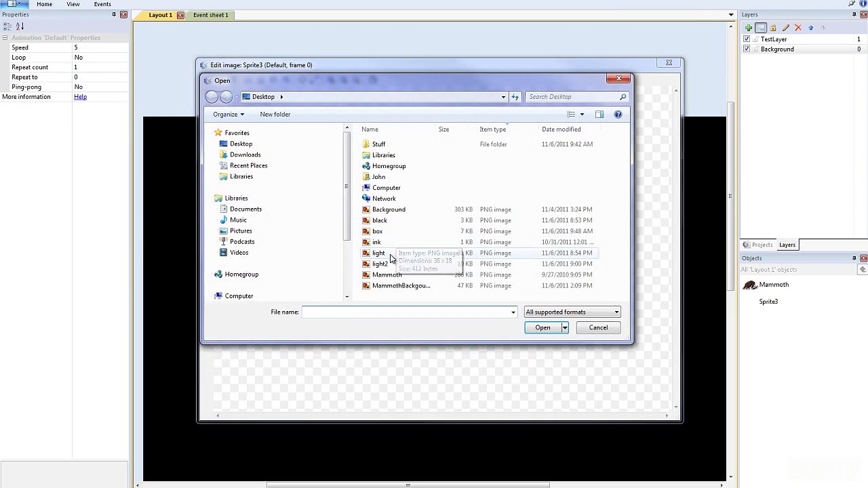Expand the File name dropdown
The height and width of the screenshot is (488, 868).
point(513,312)
